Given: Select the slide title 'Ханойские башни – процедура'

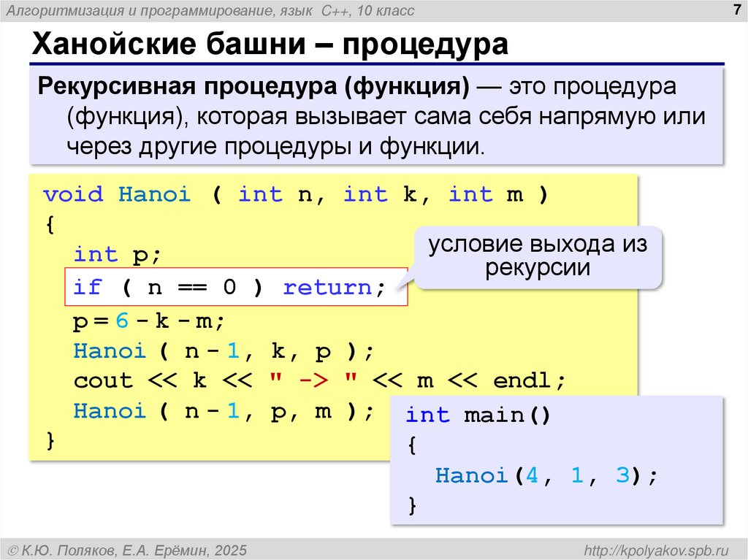Looking at the screenshot, I should tap(269, 45).
